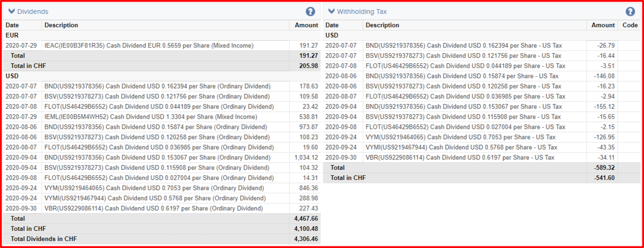Select the VYMI US Tax withholding row description

point(461,147)
